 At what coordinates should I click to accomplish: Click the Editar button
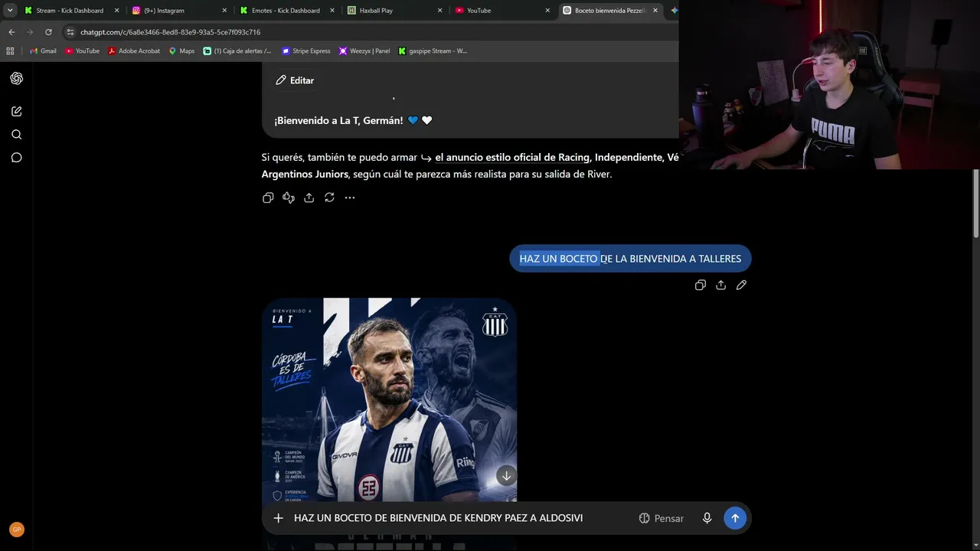click(295, 80)
